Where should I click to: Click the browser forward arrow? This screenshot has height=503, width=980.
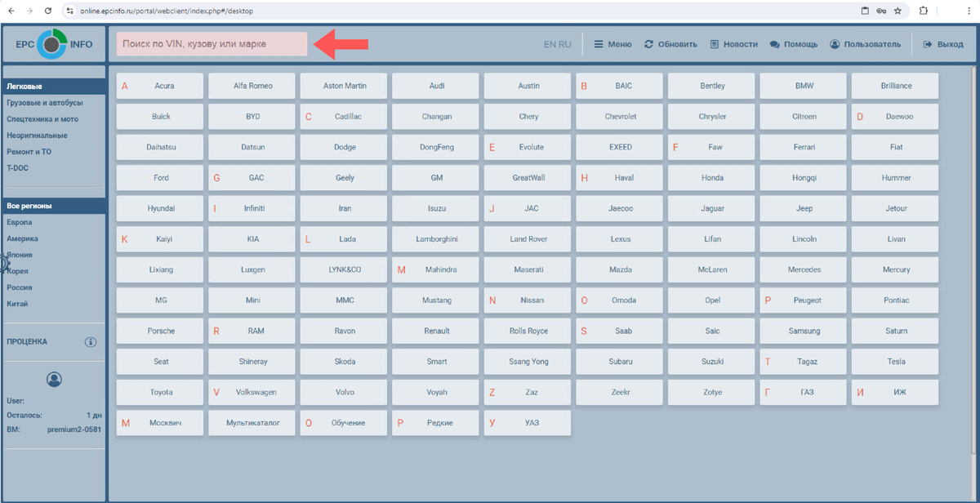pyautogui.click(x=30, y=11)
